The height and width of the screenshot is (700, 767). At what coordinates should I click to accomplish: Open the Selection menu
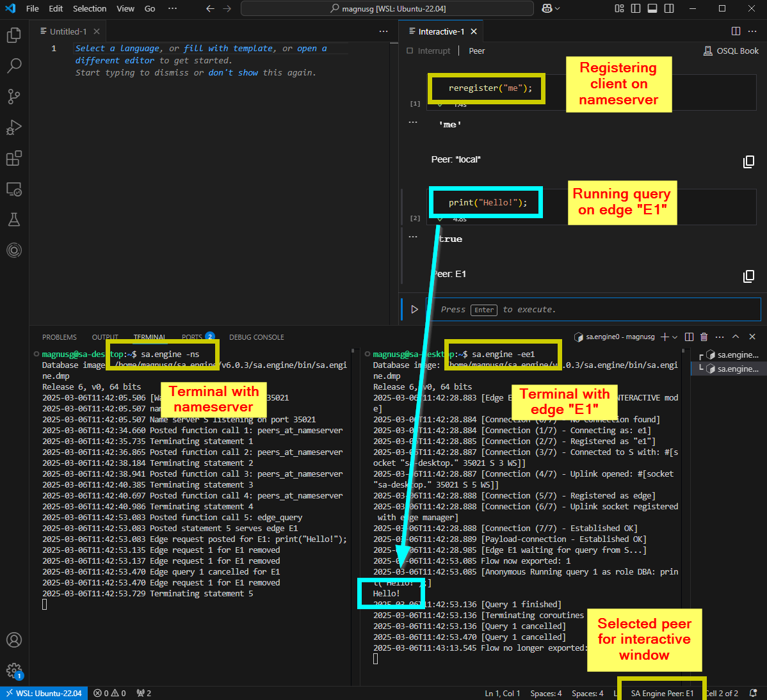point(90,8)
